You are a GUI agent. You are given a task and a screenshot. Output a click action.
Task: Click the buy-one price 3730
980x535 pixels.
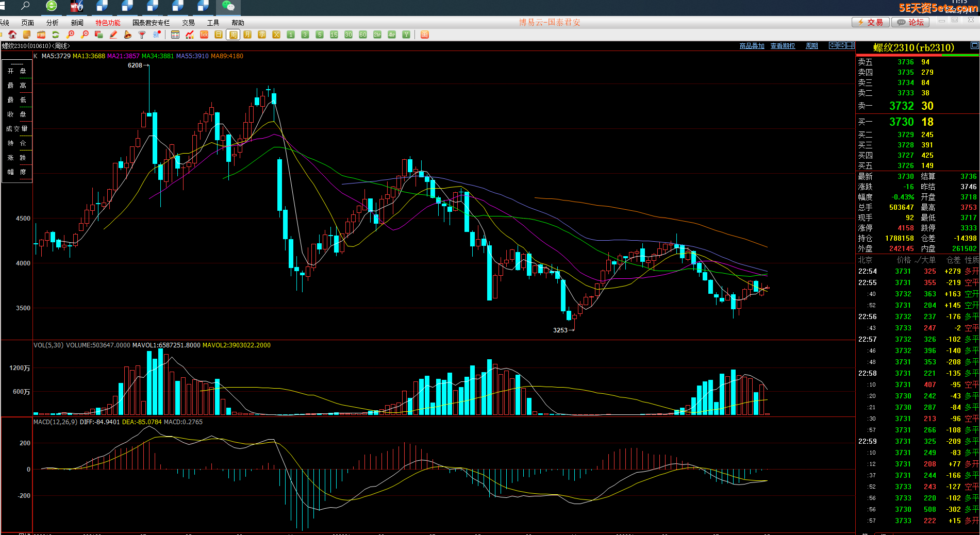click(x=901, y=122)
